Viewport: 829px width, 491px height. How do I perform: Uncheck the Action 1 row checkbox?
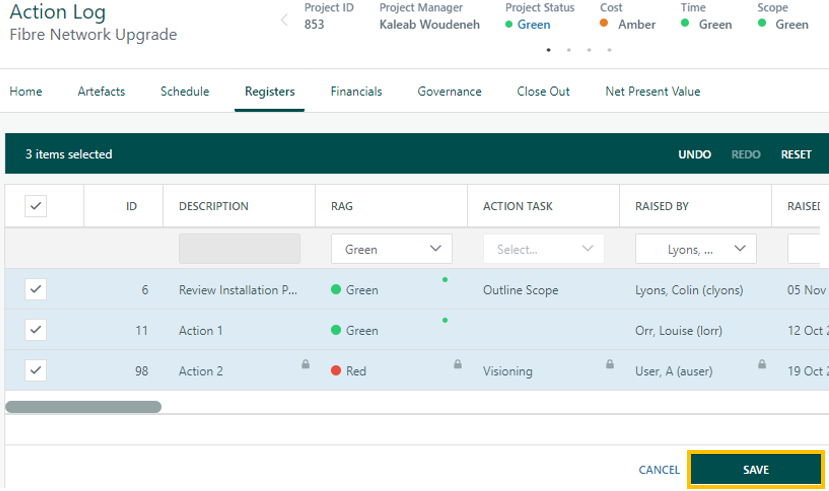[x=35, y=330]
